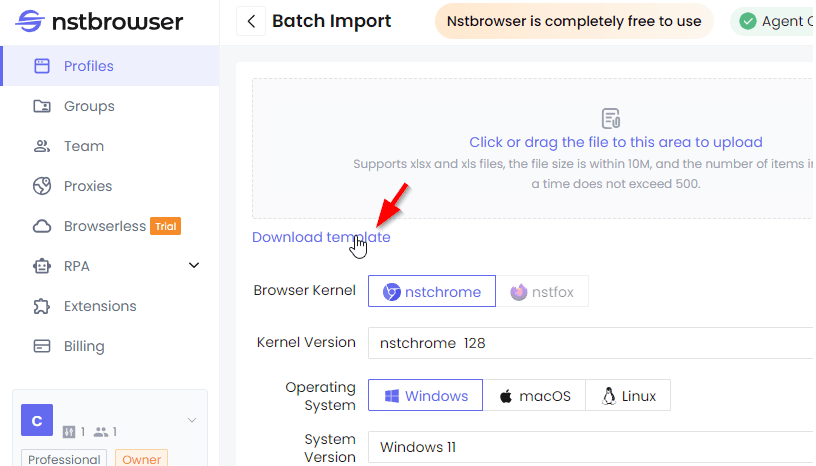816x466 pixels.
Task: Open the System Version dropdown
Action: (x=591, y=447)
